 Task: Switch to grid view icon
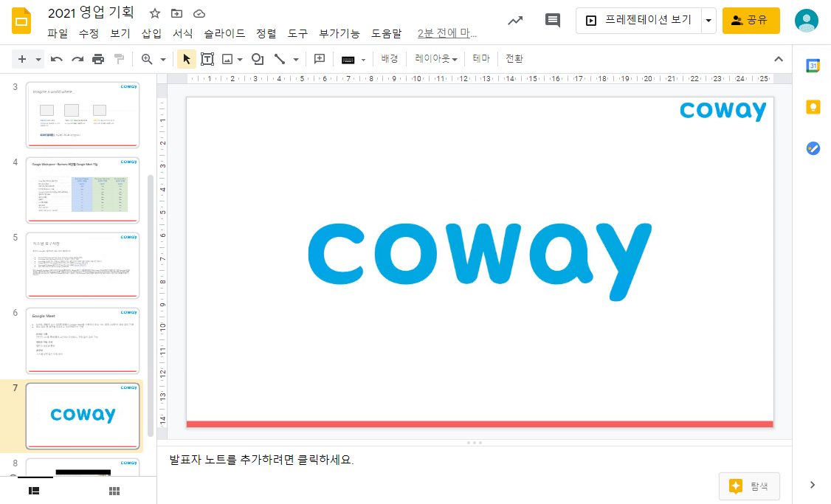(114, 491)
